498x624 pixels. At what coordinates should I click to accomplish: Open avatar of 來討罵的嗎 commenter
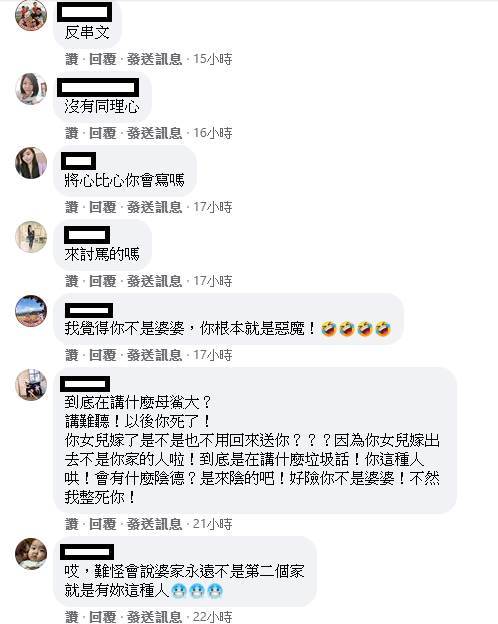31,237
